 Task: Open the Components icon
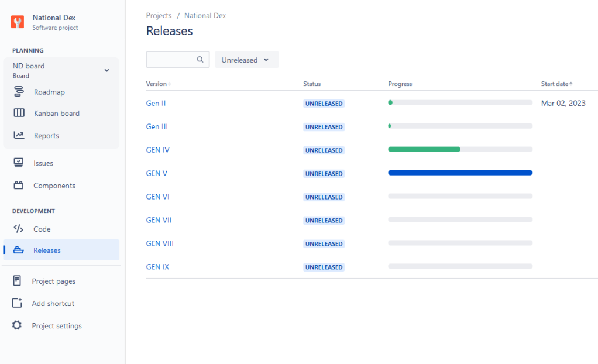[19, 186]
